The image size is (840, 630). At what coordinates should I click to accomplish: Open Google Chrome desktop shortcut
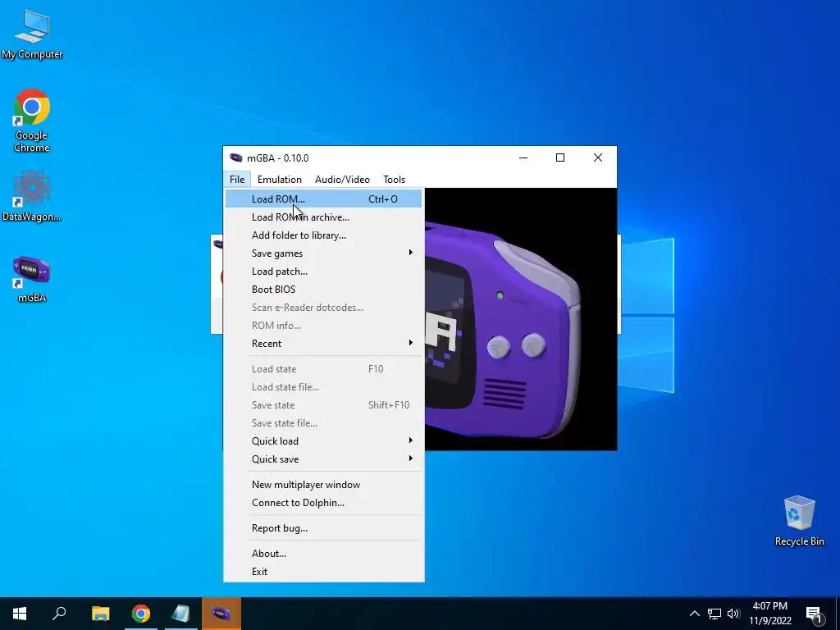tap(32, 120)
